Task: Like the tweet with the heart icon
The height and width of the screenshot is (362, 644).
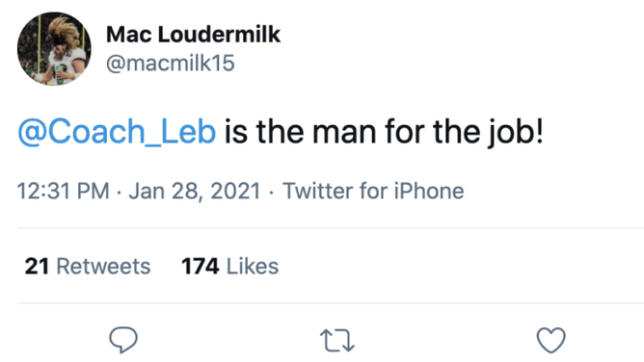Action: 551,340
